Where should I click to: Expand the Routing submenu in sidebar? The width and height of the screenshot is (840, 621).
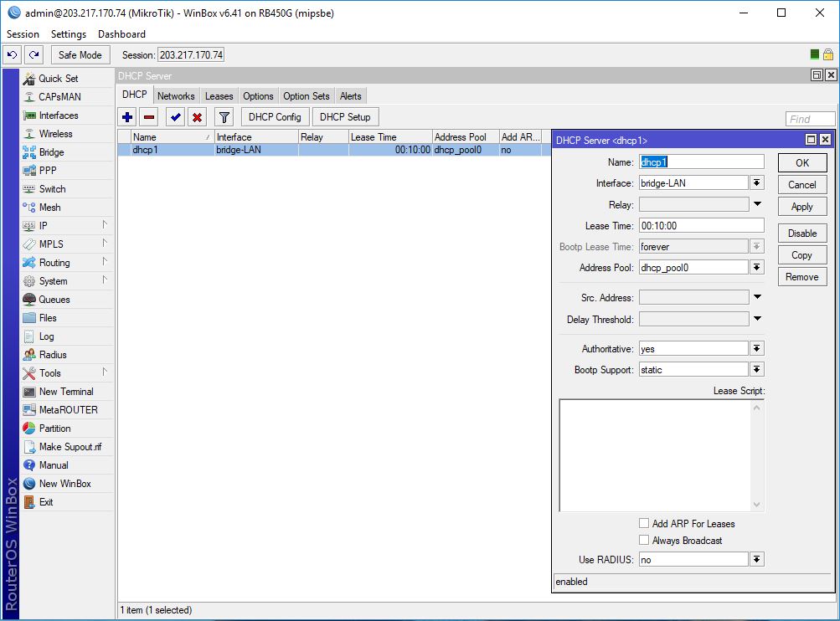[105, 262]
